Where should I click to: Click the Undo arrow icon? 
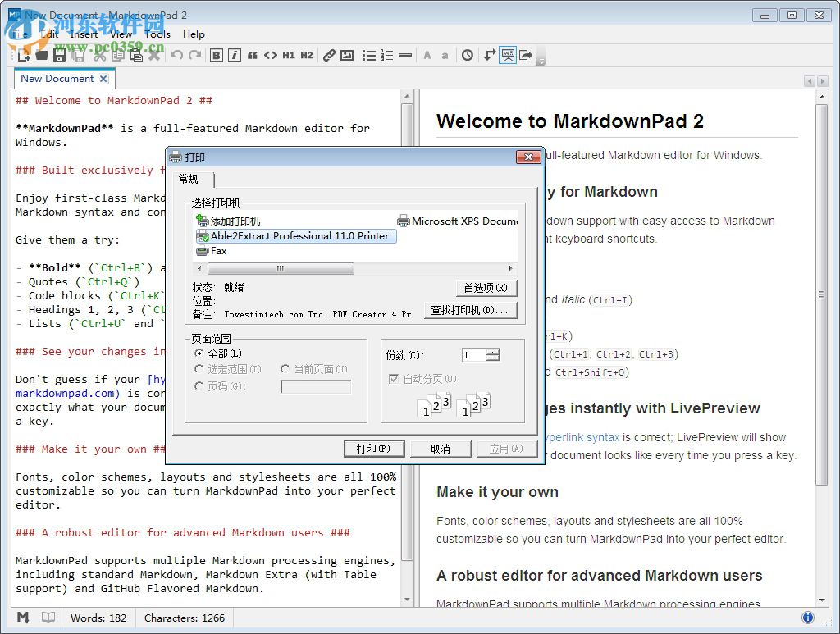tap(176, 55)
